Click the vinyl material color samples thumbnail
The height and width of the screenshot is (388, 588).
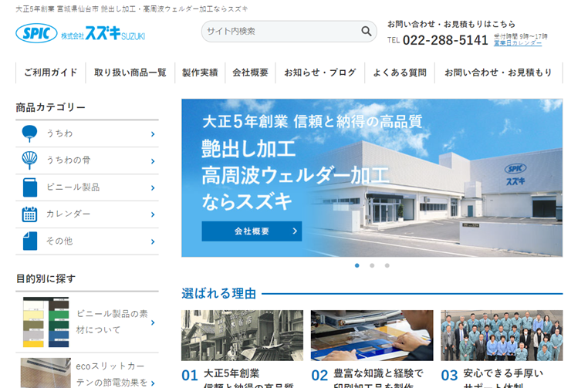point(46,322)
